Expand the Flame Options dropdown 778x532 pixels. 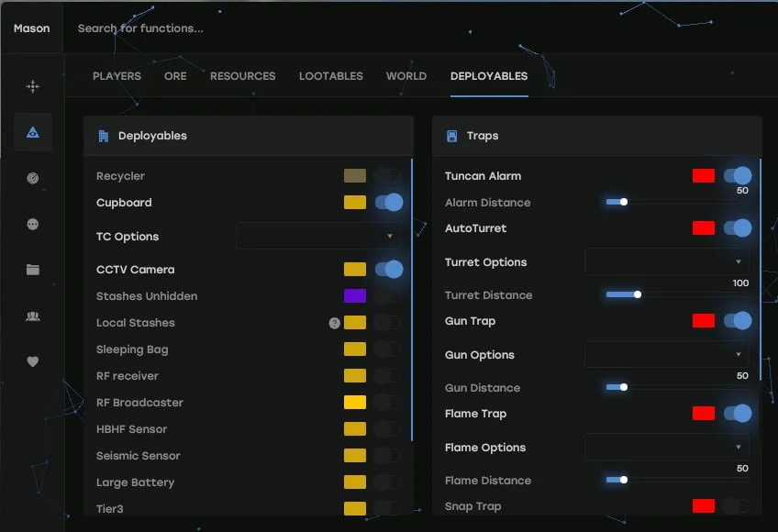(667, 448)
